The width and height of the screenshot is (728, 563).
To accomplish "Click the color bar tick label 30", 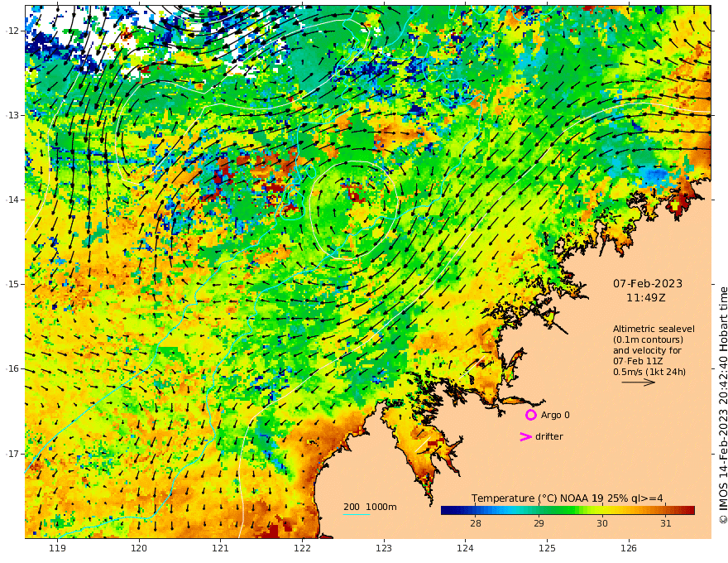I will click(602, 523).
